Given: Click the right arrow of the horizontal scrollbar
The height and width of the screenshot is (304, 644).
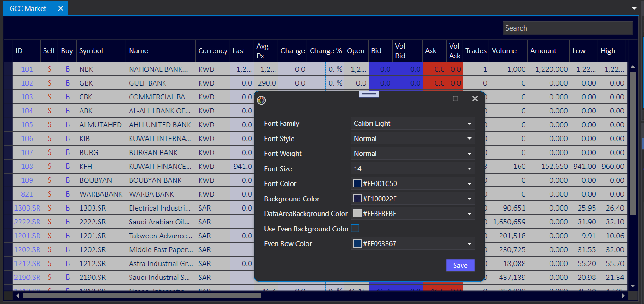Looking at the screenshot, I should (623, 296).
